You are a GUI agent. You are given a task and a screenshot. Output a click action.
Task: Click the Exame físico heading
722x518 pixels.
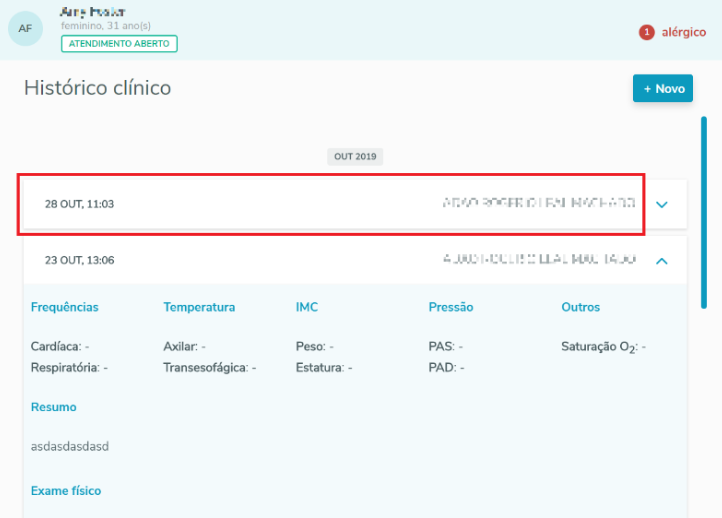click(x=66, y=491)
